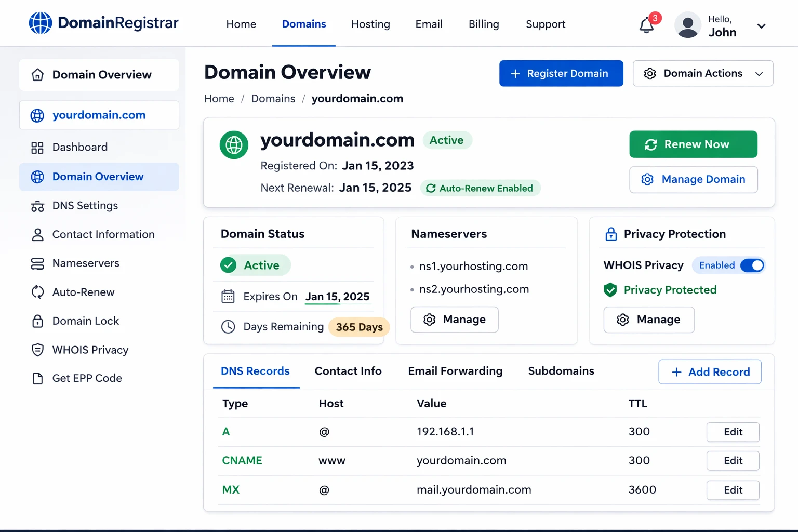Image resolution: width=798 pixels, height=532 pixels.
Task: Click the DomainRegistrar globe logo
Action: click(x=40, y=23)
